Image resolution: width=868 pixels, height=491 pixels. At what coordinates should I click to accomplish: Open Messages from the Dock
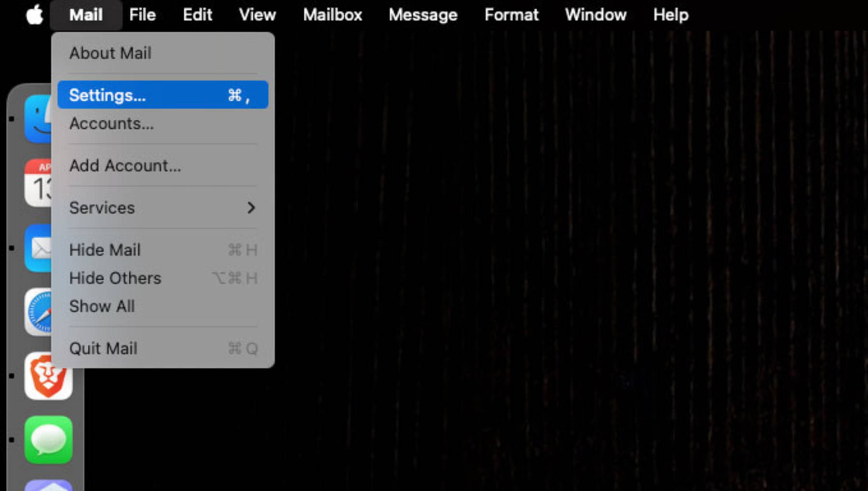coord(48,440)
